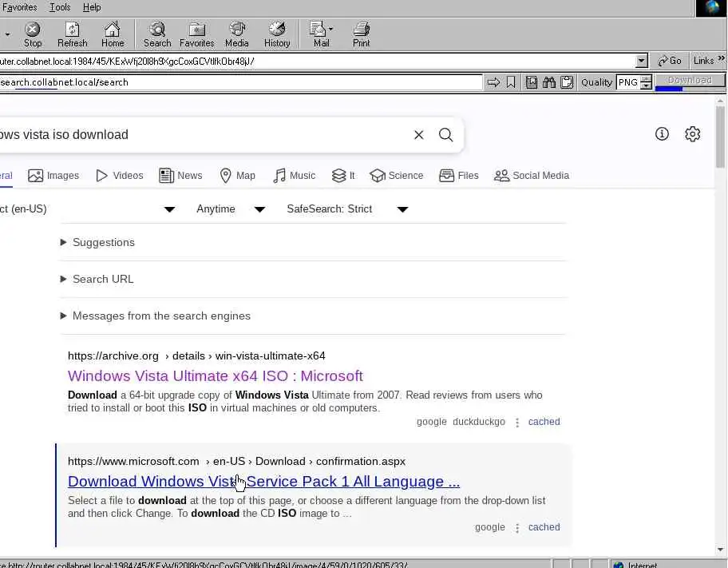The width and height of the screenshot is (728, 568).
Task: Switch to the Map tab
Action: (x=238, y=176)
